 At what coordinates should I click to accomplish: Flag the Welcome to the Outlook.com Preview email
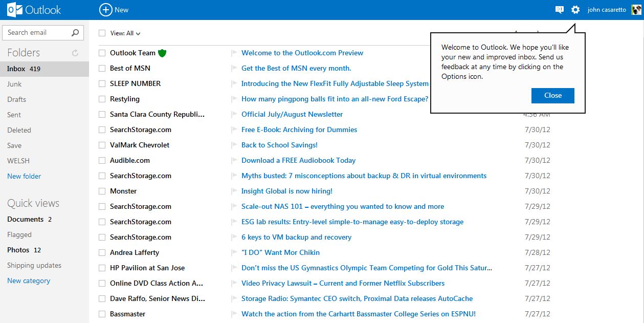pyautogui.click(x=234, y=53)
